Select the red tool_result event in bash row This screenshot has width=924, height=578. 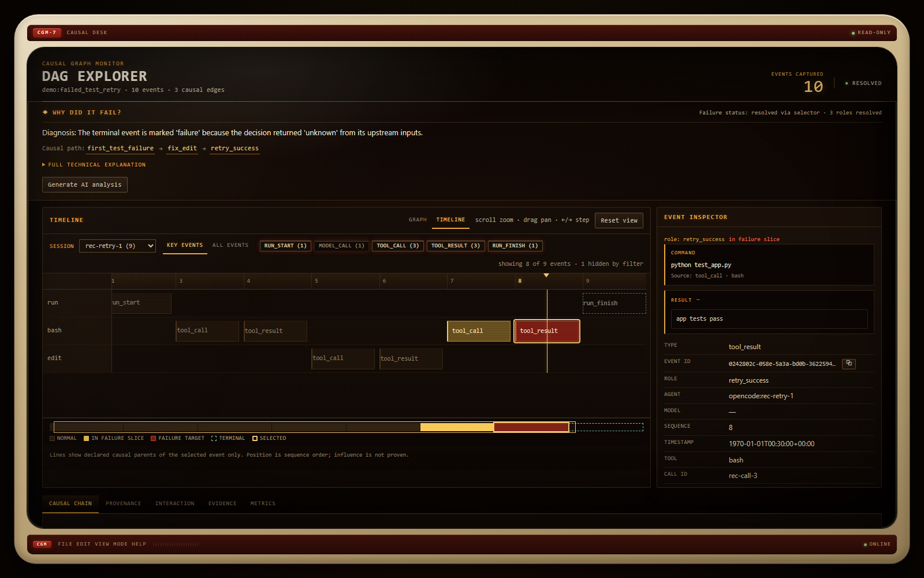click(547, 331)
